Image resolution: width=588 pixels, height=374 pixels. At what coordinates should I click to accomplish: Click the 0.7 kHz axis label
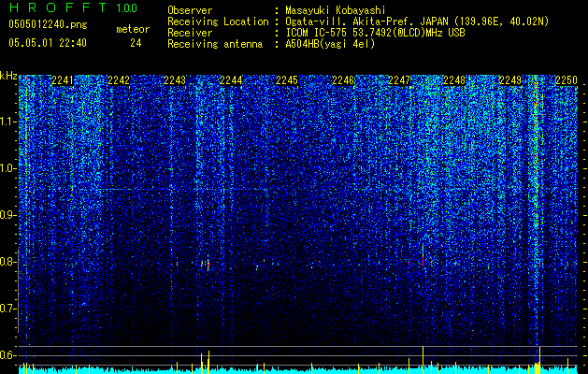[8, 309]
